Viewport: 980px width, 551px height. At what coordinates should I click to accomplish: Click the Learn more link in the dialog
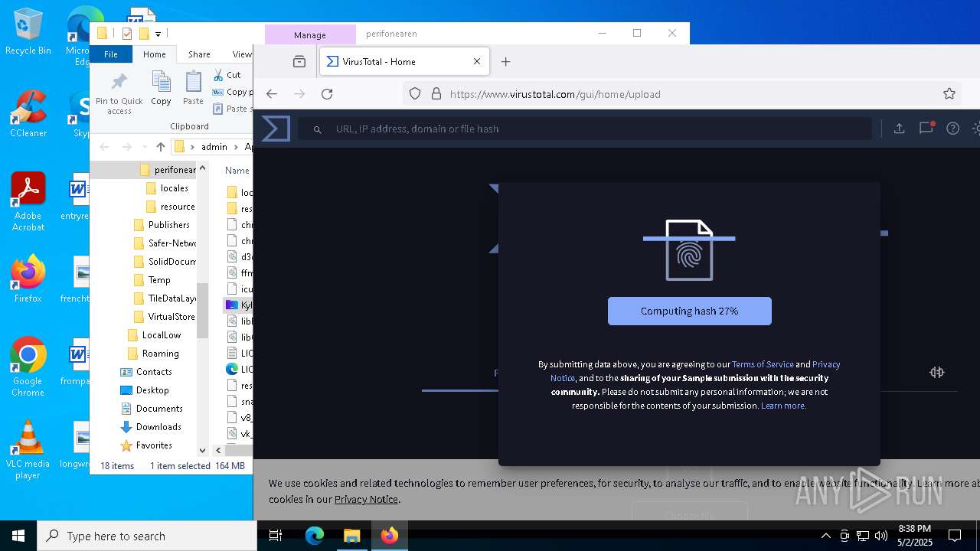point(783,406)
